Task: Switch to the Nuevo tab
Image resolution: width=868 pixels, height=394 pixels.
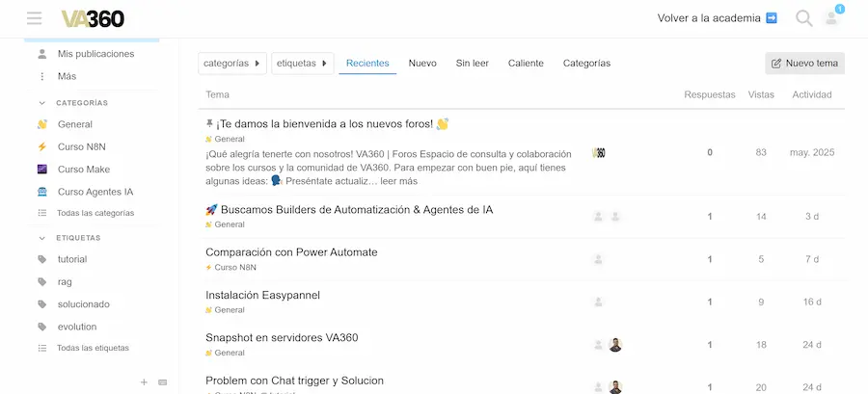Action: [x=422, y=63]
